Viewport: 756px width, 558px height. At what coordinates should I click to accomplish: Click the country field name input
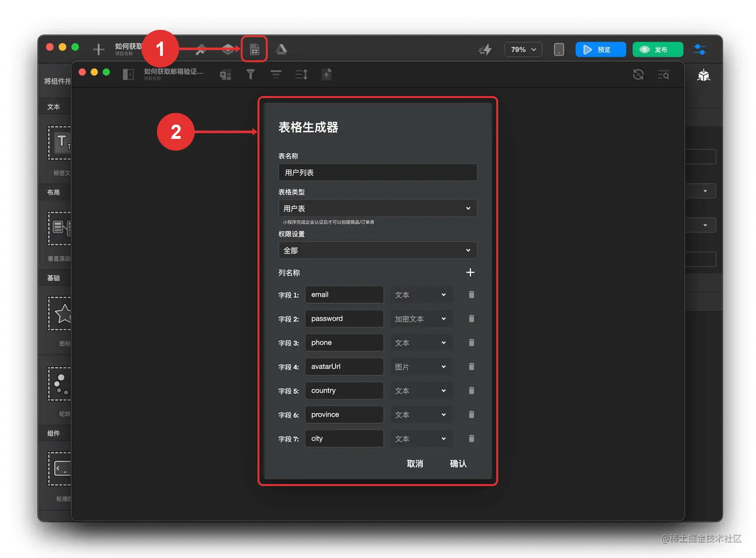coord(344,390)
